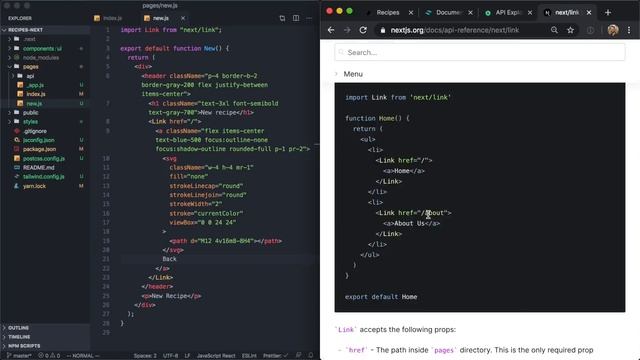Open the editor more actions menu

coord(309,18)
